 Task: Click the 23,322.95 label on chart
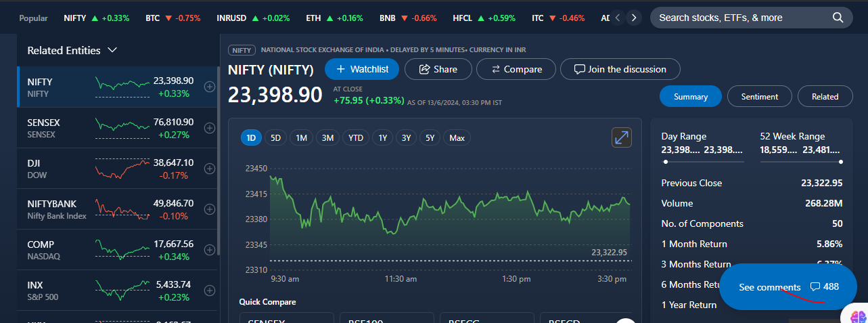pos(609,253)
